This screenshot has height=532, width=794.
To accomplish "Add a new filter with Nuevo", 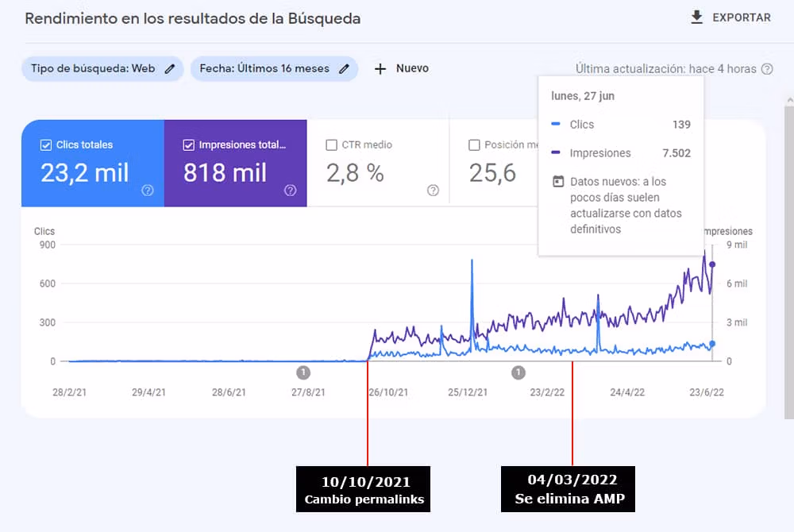I will coord(412,69).
